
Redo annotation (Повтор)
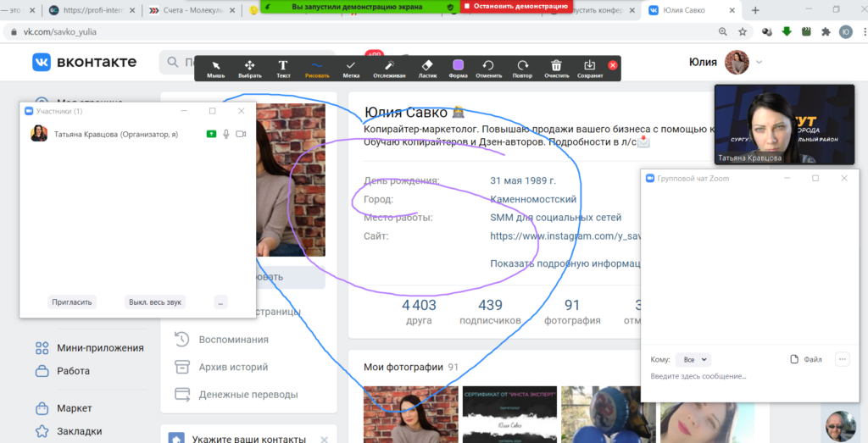click(522, 69)
